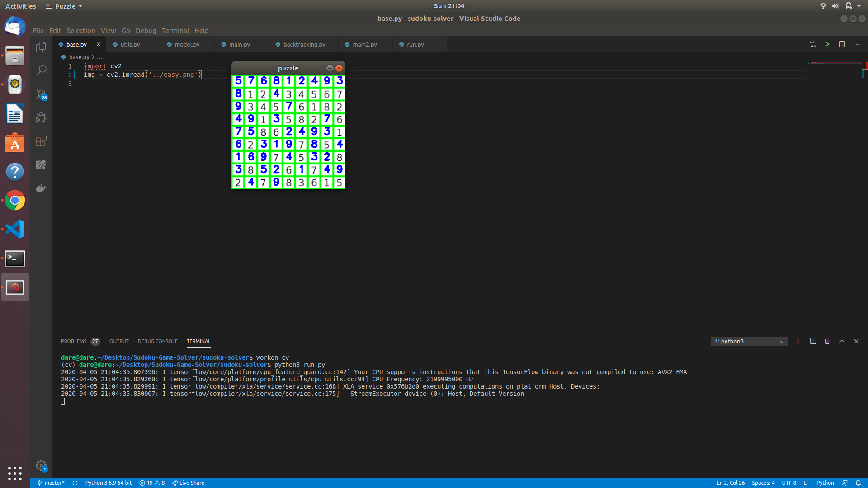Toggle the editor split layout
868x488 pixels.
coord(842,44)
